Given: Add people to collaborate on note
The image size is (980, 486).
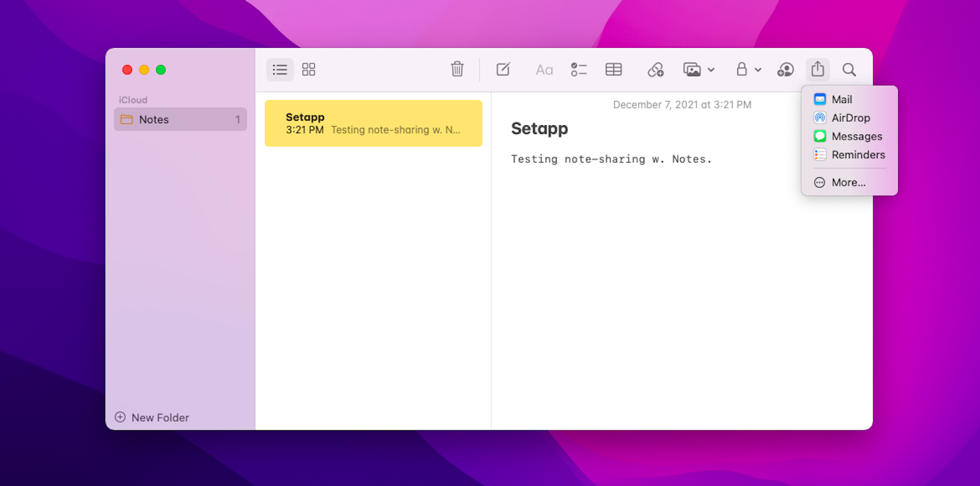Looking at the screenshot, I should (785, 69).
